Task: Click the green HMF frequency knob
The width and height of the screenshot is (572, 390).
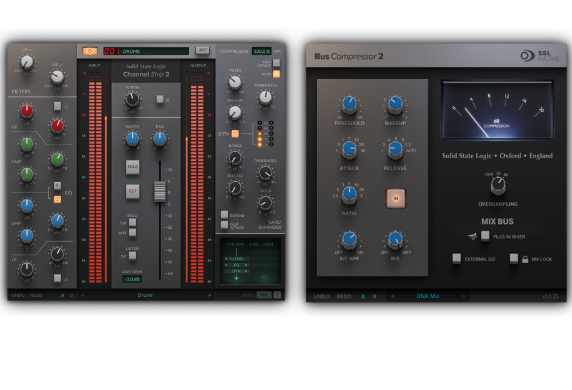Action: point(57,159)
